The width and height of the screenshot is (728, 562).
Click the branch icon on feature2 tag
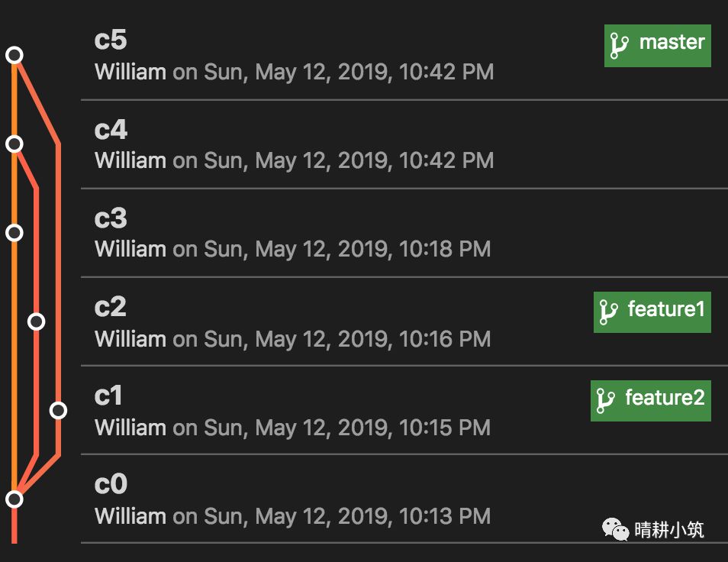click(605, 400)
